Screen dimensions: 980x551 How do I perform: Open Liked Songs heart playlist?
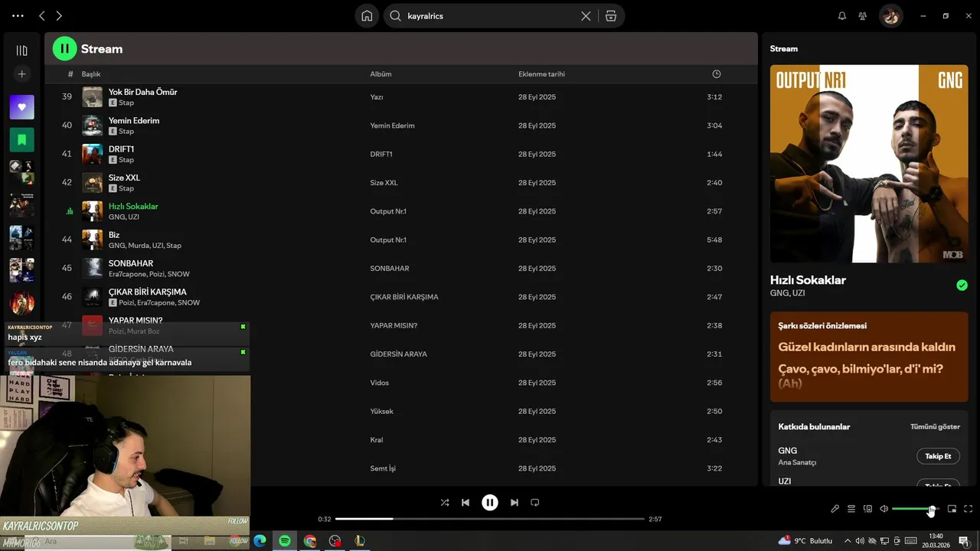coord(21,107)
